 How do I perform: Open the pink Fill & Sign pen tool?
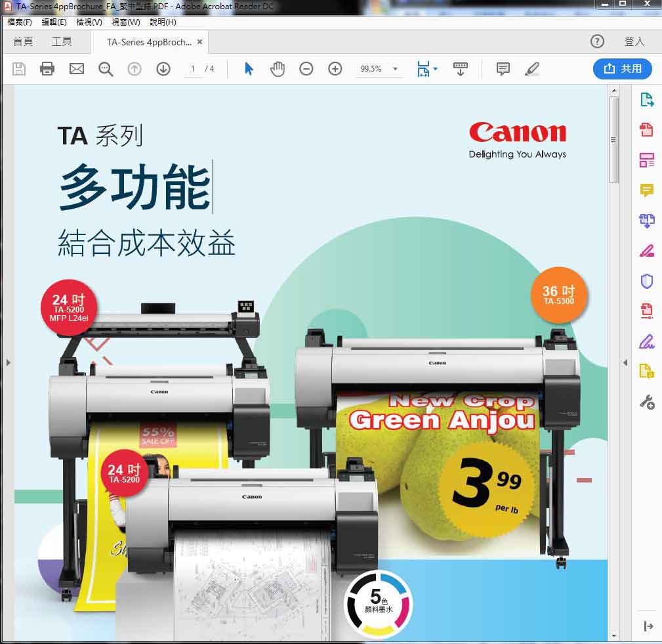coord(646,251)
